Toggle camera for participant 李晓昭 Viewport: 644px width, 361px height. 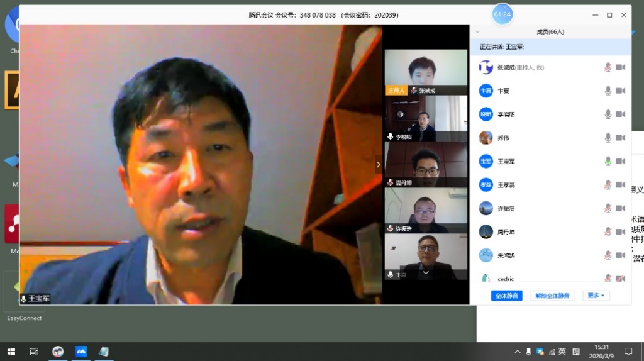[x=620, y=114]
